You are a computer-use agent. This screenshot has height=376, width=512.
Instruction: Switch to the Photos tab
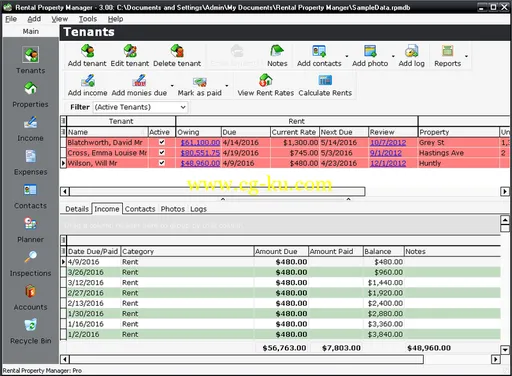173,209
